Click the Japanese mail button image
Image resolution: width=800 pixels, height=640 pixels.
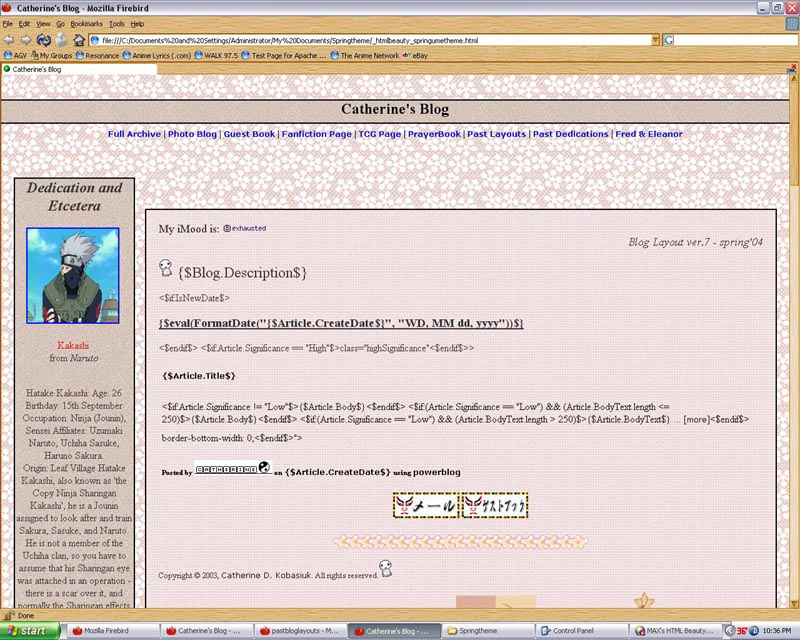pyautogui.click(x=426, y=505)
